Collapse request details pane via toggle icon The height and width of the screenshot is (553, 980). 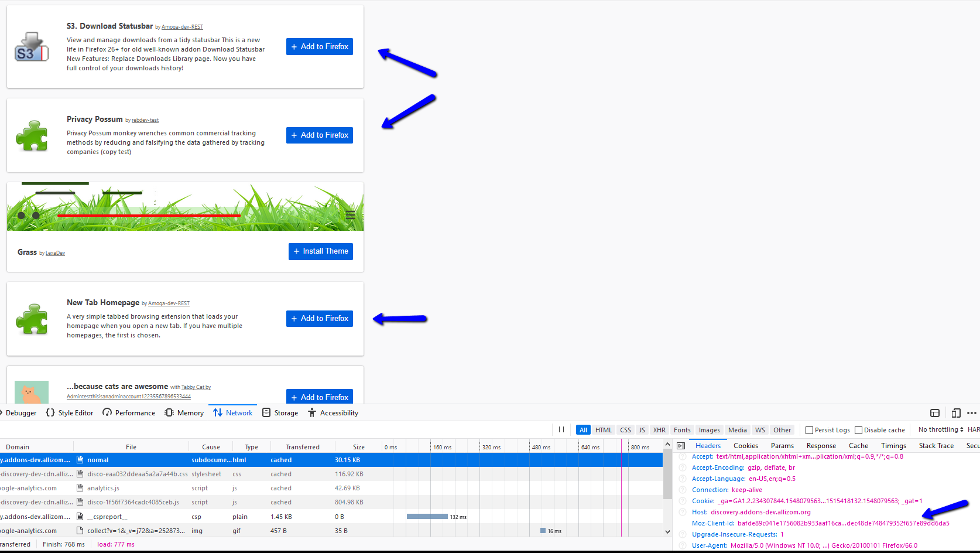point(681,446)
